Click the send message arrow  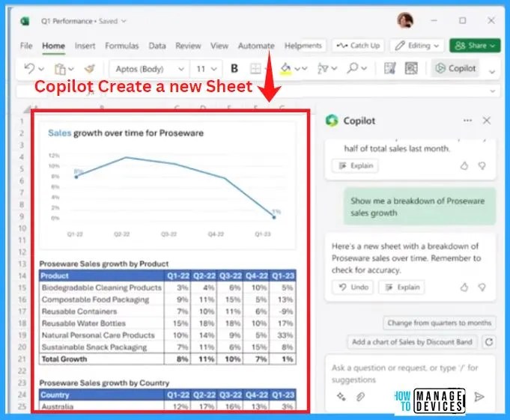[479, 397]
